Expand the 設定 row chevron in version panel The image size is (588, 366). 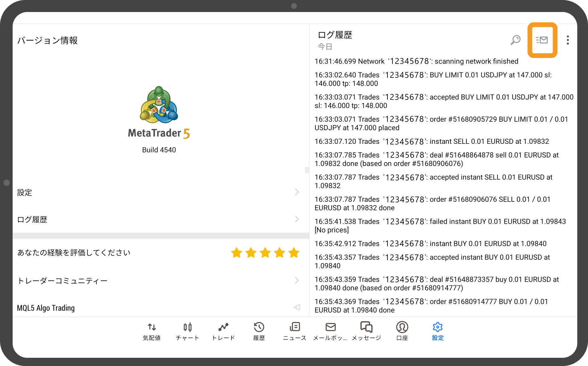click(297, 192)
